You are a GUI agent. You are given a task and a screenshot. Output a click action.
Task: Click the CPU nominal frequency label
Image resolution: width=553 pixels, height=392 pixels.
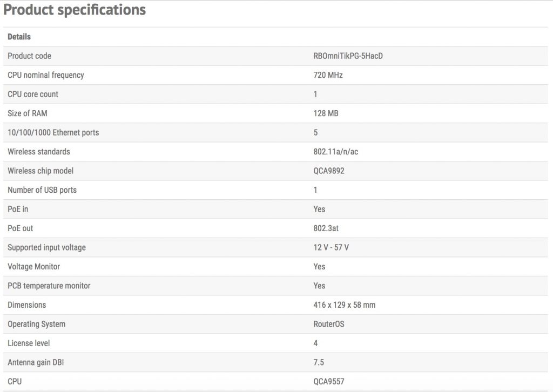pyautogui.click(x=46, y=75)
